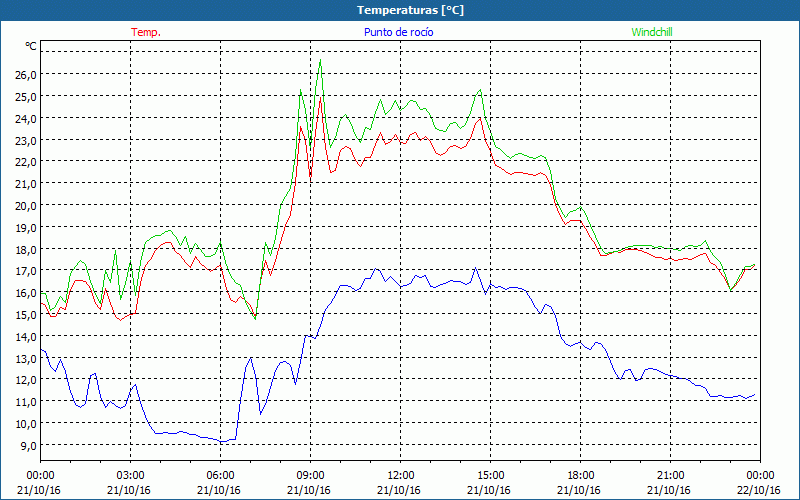Click the 15:00 time axis label
Viewport: 800px width, 500px height.
click(490, 475)
